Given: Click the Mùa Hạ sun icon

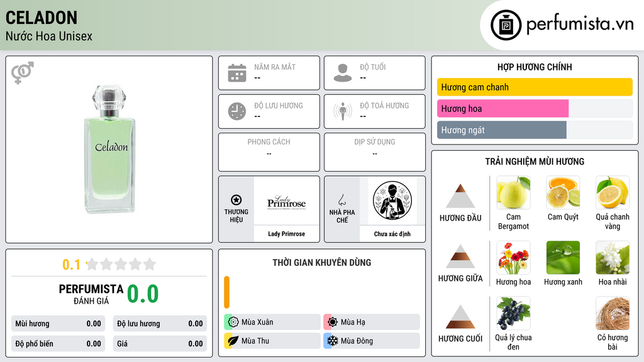Looking at the screenshot, I should (x=333, y=322).
